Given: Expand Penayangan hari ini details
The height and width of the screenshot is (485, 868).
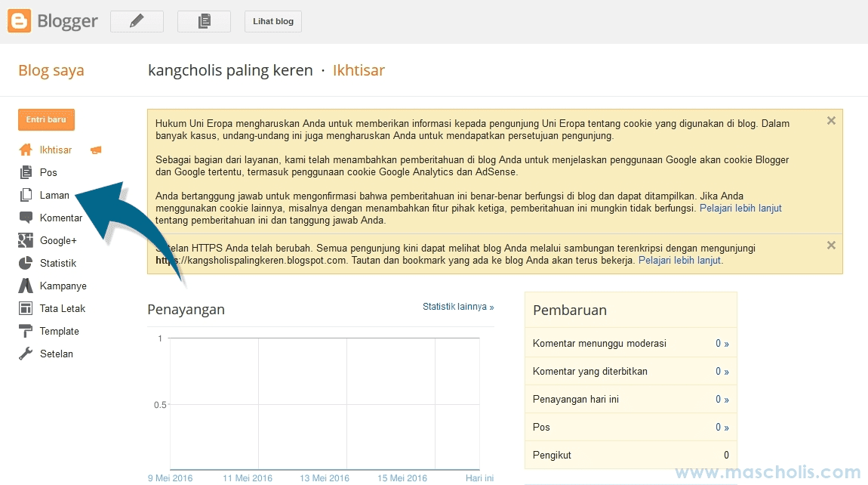Looking at the screenshot, I should coord(721,399).
